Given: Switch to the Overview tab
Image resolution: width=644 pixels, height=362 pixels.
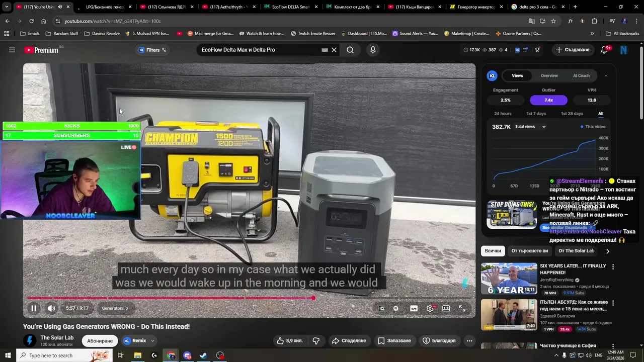Looking at the screenshot, I should 549,75.
